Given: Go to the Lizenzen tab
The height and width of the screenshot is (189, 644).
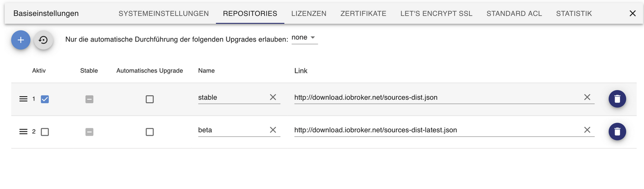Looking at the screenshot, I should (x=309, y=13).
